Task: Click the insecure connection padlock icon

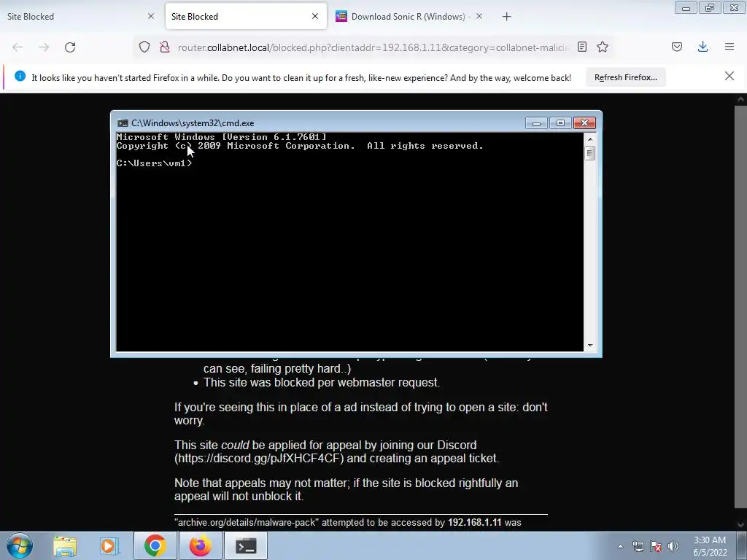Action: point(165,47)
